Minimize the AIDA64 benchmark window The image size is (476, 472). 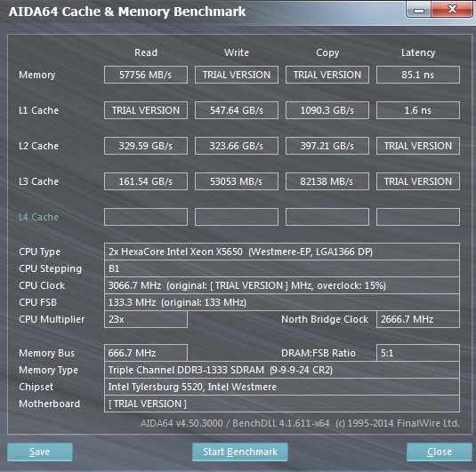click(x=419, y=10)
